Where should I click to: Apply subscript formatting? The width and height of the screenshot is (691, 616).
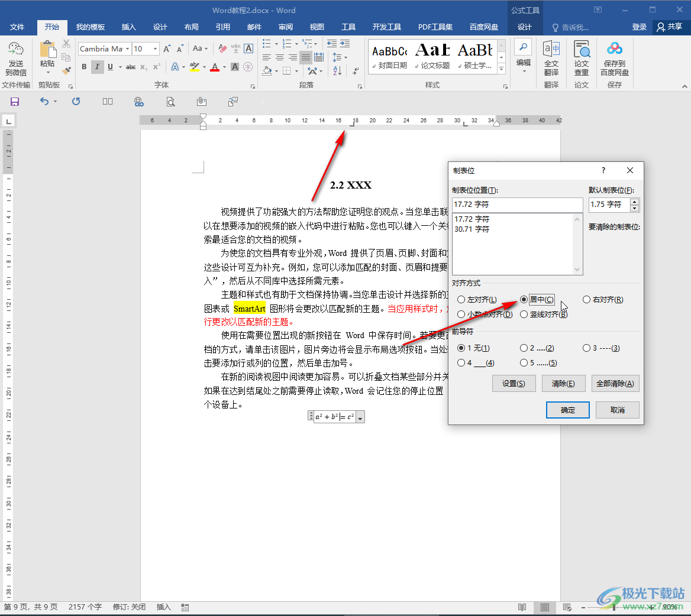pos(144,67)
